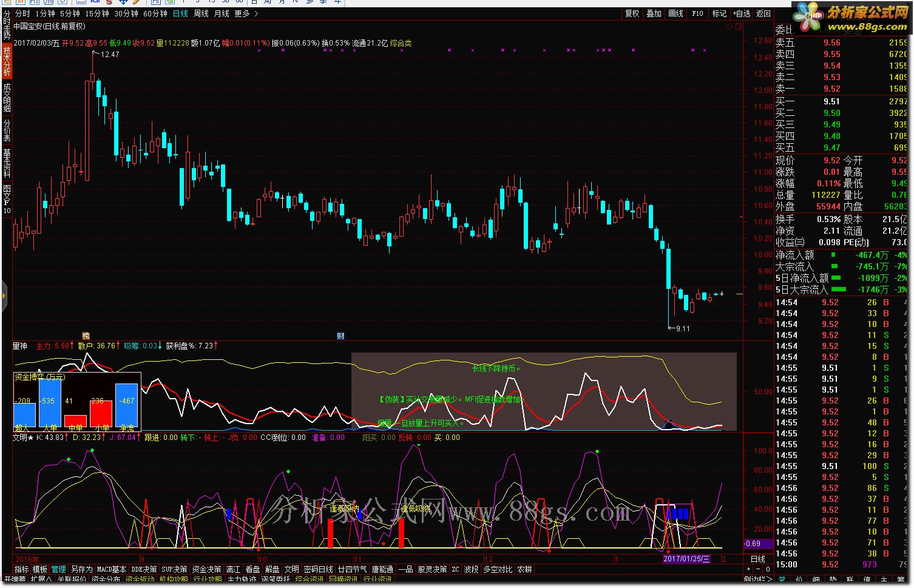Choose the 30分钟 period
This screenshot has width=914, height=588.
pos(126,13)
